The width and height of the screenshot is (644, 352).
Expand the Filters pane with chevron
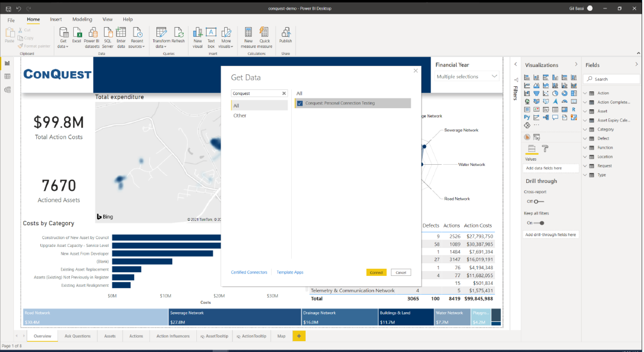tap(515, 64)
